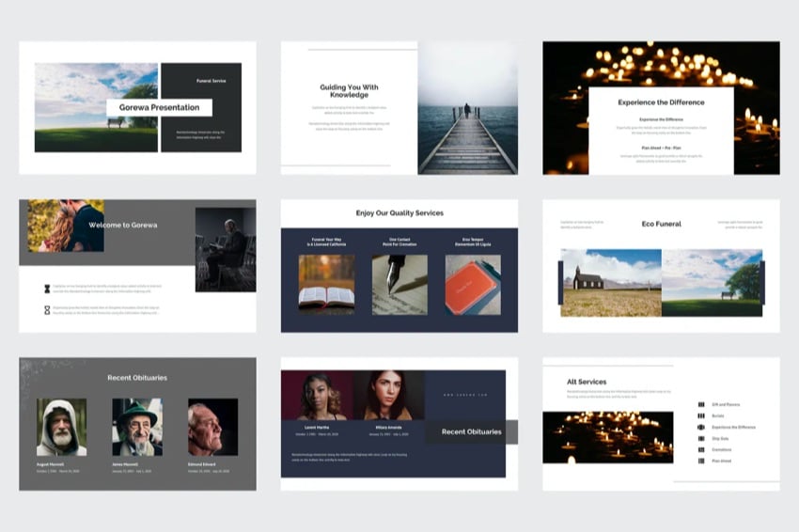Click the icon next to Burials
This screenshot has height=532, width=799.
point(701,416)
